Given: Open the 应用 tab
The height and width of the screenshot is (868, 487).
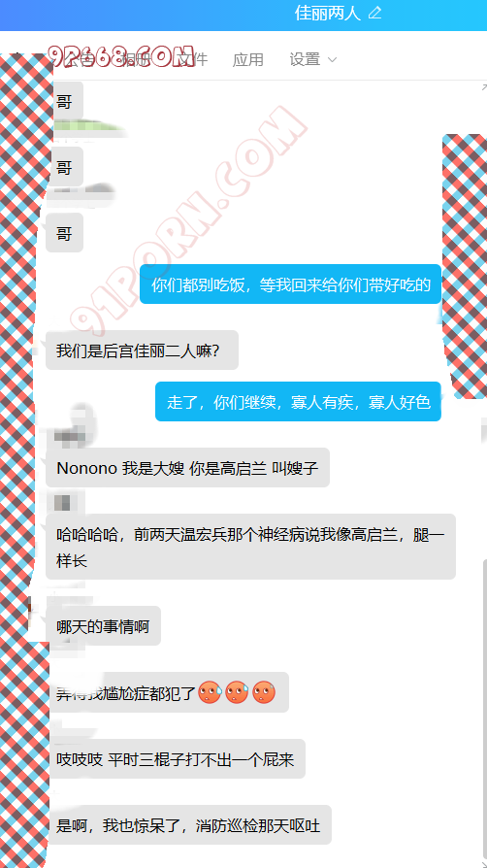Looking at the screenshot, I should (x=247, y=59).
